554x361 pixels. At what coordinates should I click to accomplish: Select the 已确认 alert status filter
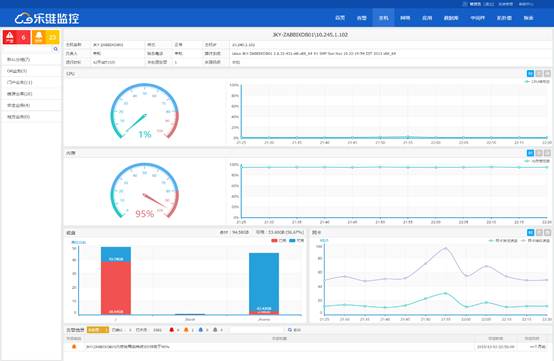coord(122,330)
